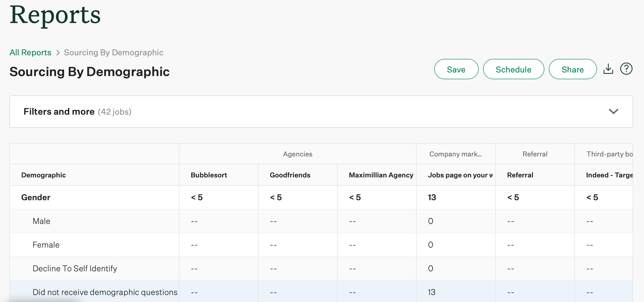Click the download report icon
The width and height of the screenshot is (644, 302).
coord(608,69)
